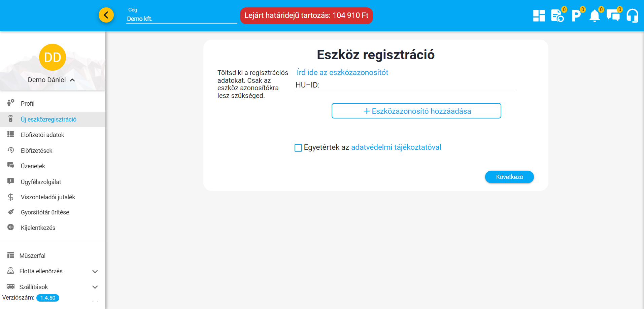Screen dimensions: 644x309
Task: Open the invoice refresh icon in header
Action: (x=557, y=15)
